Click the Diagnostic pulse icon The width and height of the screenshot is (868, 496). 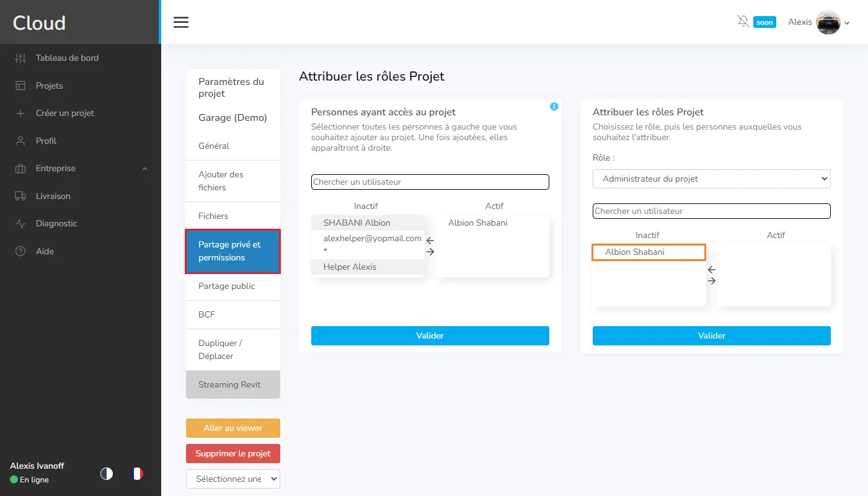pyautogui.click(x=20, y=224)
